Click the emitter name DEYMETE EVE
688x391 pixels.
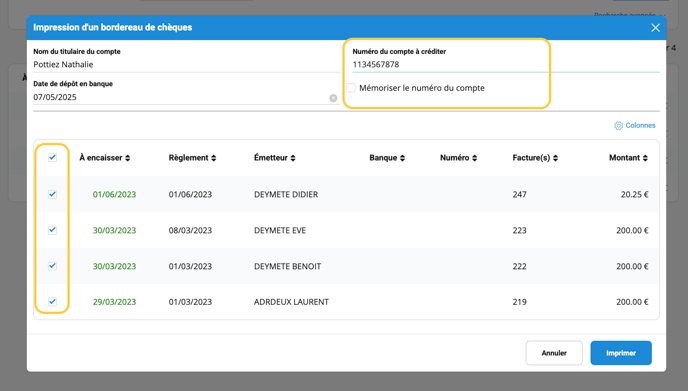tap(280, 230)
